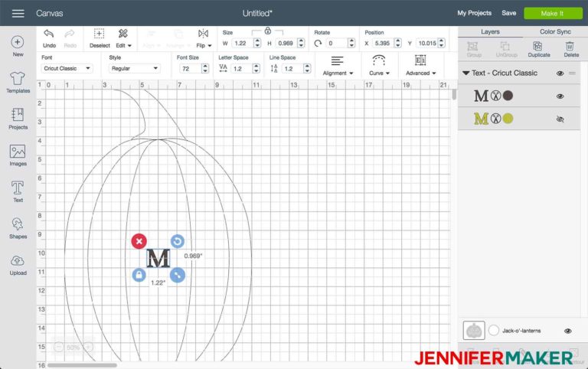Screen dimensions: 588x369
Task: Open the Curve dropdown
Action: (x=379, y=66)
